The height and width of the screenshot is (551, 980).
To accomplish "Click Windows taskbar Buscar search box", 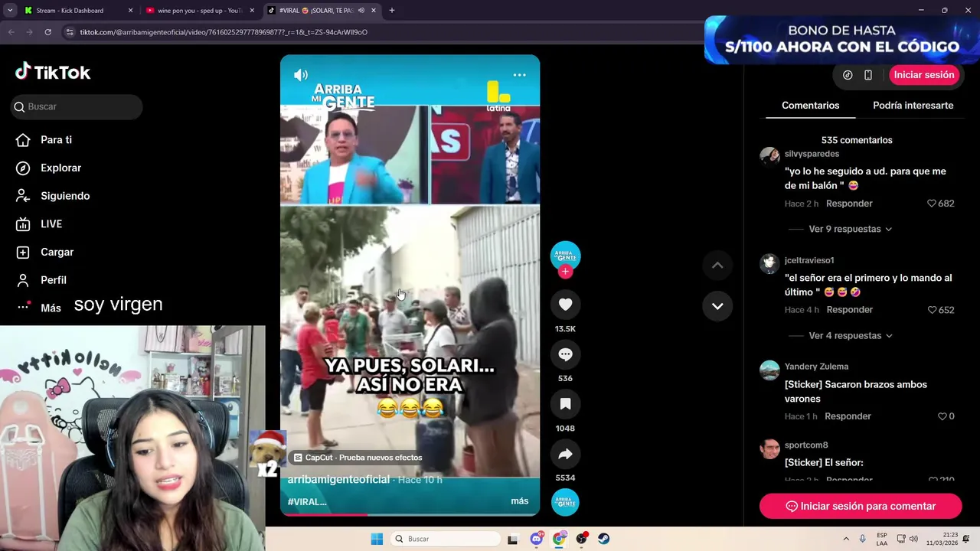I will click(446, 539).
